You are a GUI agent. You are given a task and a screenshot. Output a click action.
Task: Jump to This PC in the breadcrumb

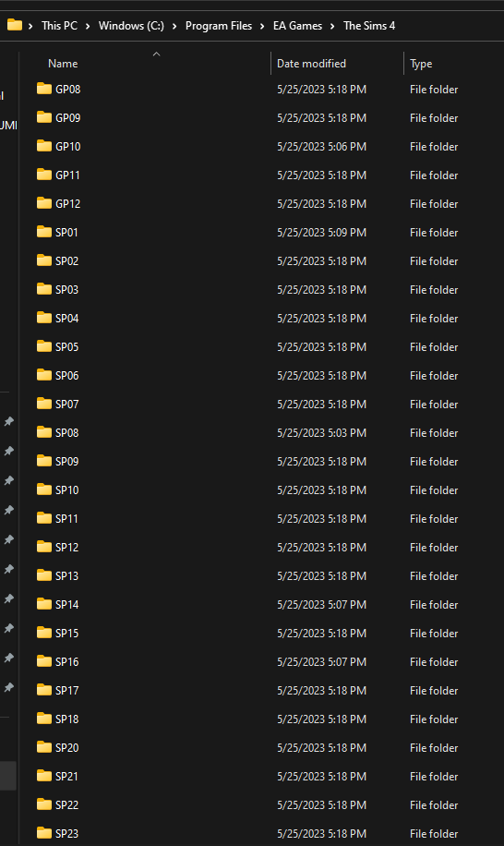(59, 26)
